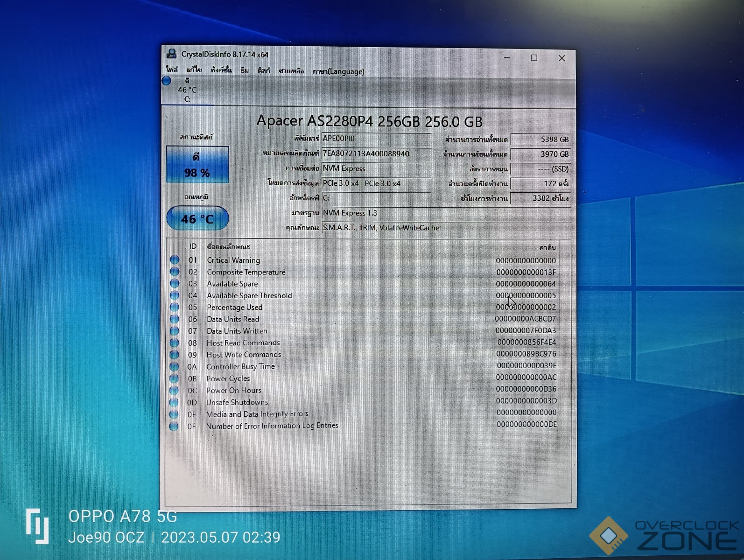The image size is (744, 560).
Task: Open the ธีม (Theme) menu
Action: tap(245, 70)
